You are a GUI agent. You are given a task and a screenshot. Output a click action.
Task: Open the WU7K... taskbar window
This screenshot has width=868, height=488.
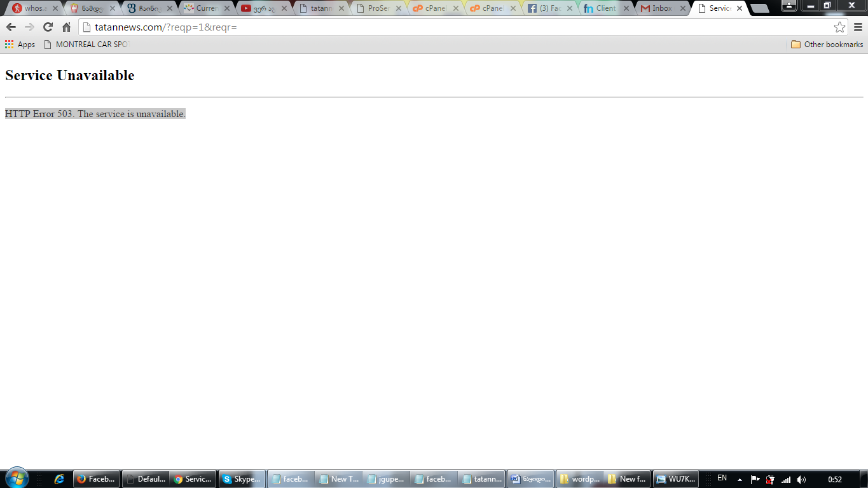(676, 479)
